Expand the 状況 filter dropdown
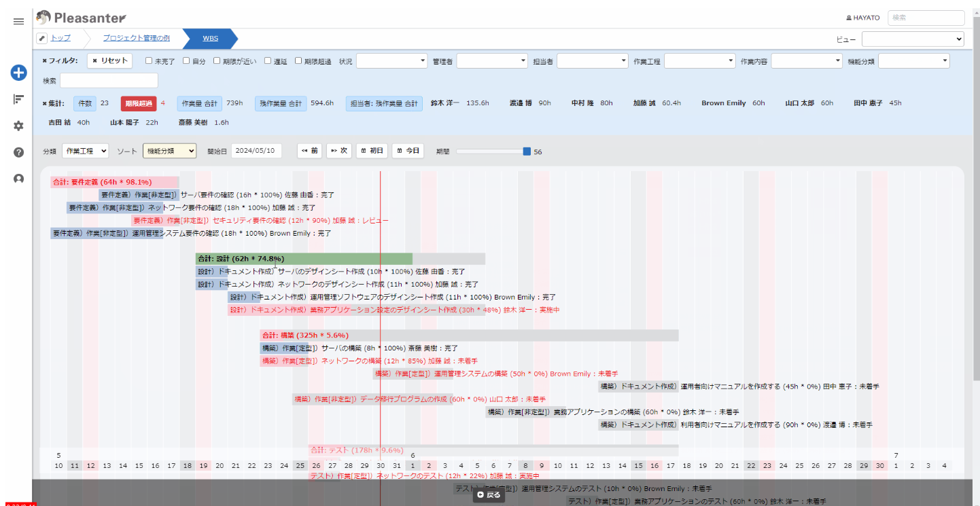The width and height of the screenshot is (980, 506). click(x=391, y=61)
